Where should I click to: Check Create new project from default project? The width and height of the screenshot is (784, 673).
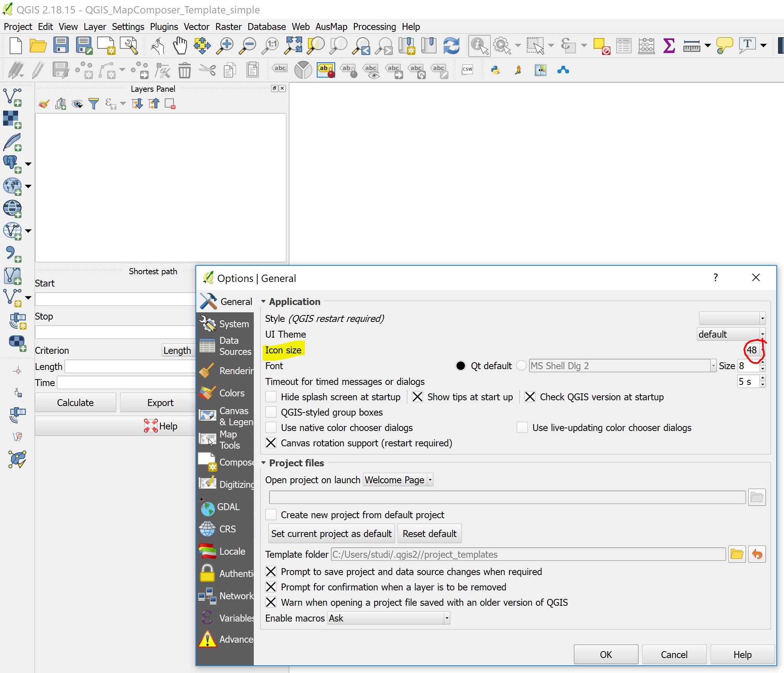click(271, 515)
